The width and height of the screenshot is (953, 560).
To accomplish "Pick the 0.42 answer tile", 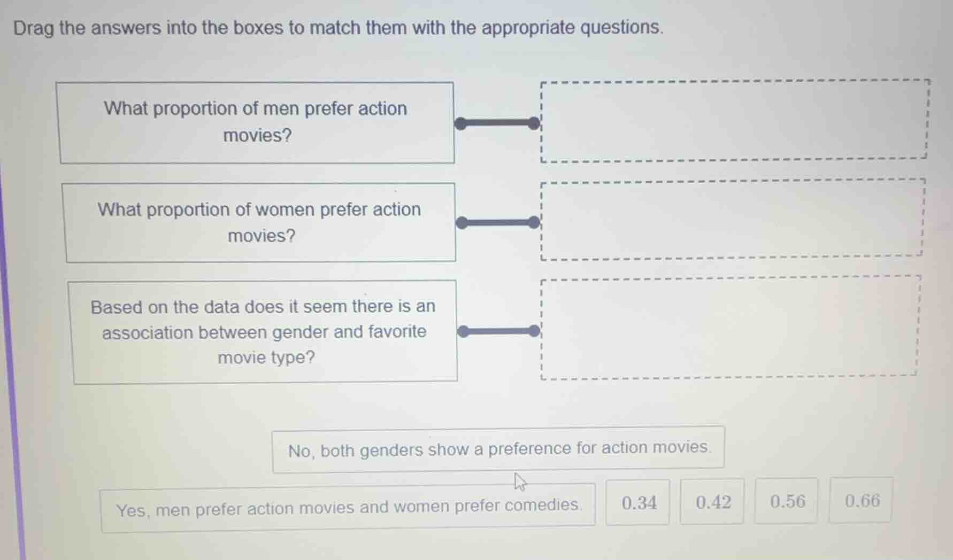I will tap(712, 502).
